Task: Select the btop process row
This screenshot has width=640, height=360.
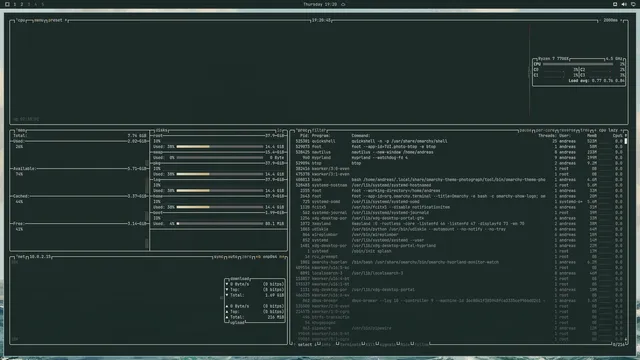Action: pos(459,163)
